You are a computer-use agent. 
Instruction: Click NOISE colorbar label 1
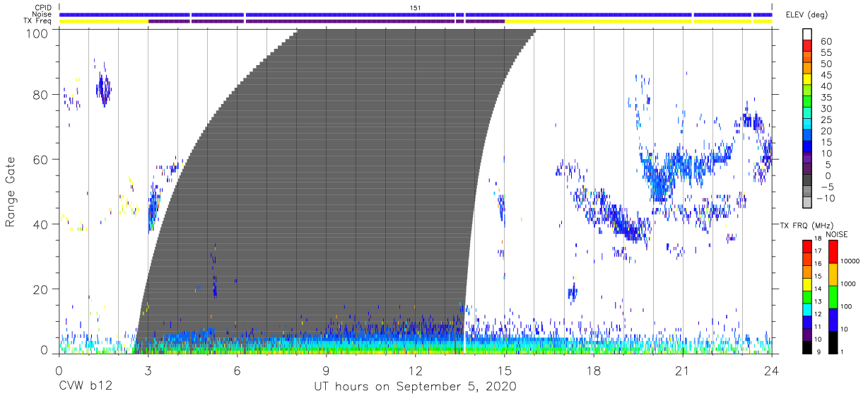842,351
